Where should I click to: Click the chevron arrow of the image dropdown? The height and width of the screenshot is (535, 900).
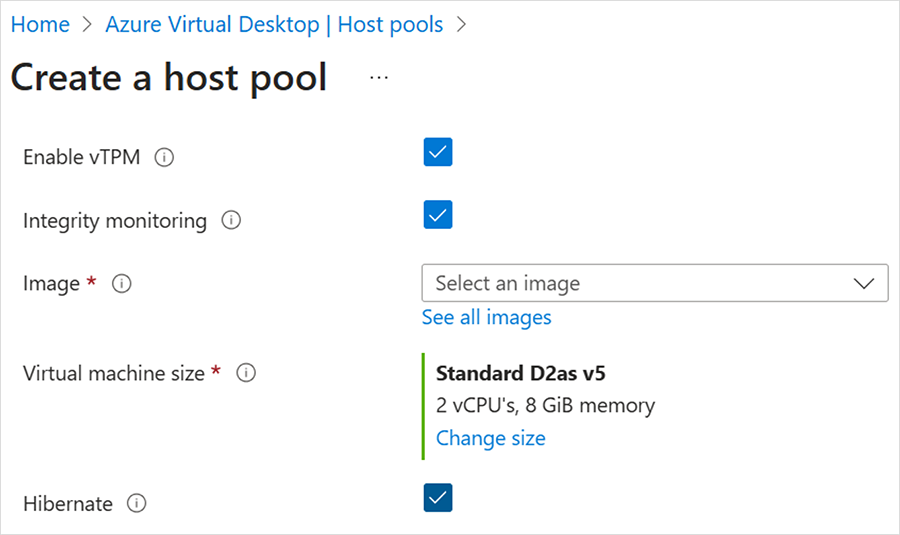tap(863, 284)
